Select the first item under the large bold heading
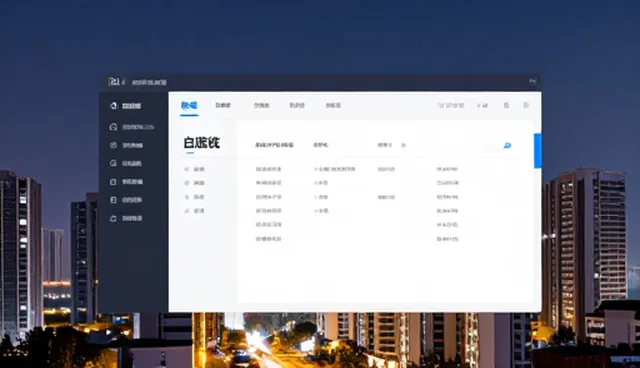This screenshot has height=368, width=640. (195, 169)
